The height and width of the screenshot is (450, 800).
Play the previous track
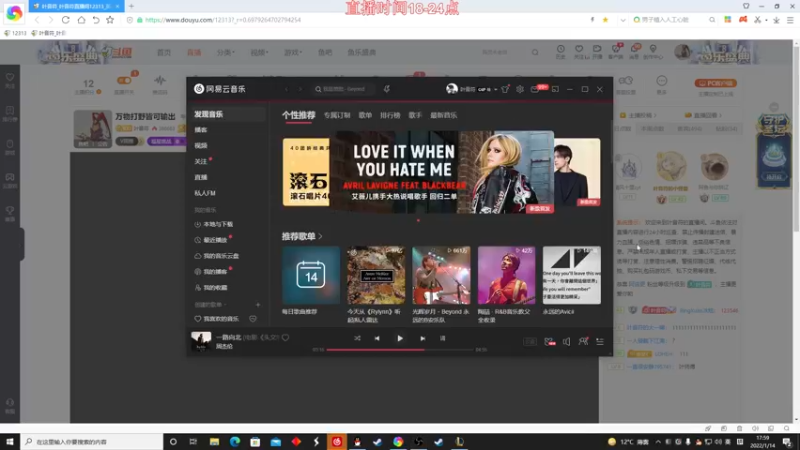377,338
